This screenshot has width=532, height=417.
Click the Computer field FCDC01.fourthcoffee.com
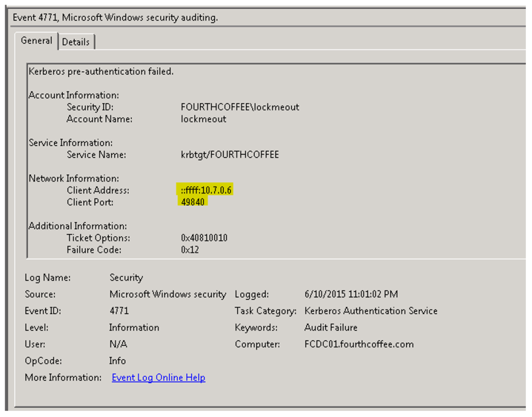tap(359, 344)
